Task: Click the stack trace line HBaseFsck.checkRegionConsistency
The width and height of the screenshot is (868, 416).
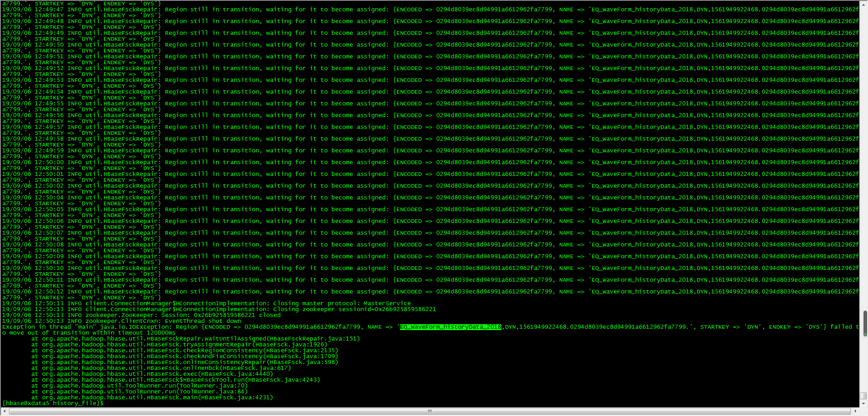Action: pos(184,350)
